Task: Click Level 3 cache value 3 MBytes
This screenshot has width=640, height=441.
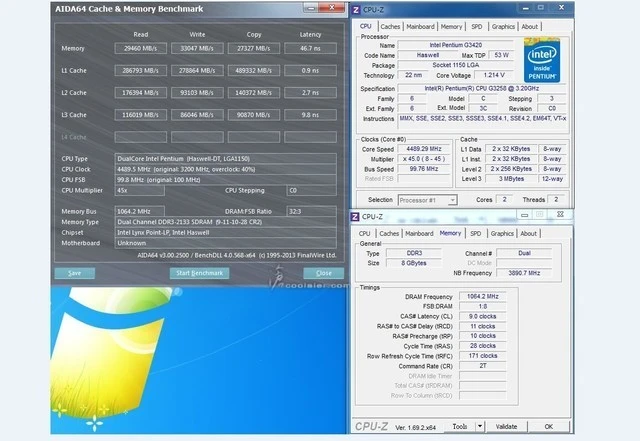Action: coord(511,179)
